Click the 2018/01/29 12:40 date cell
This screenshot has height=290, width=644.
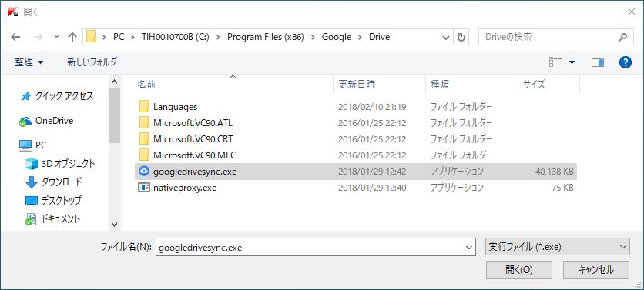coord(372,188)
